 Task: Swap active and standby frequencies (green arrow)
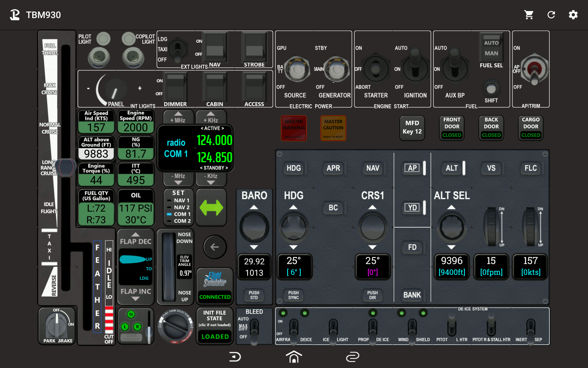click(x=211, y=208)
